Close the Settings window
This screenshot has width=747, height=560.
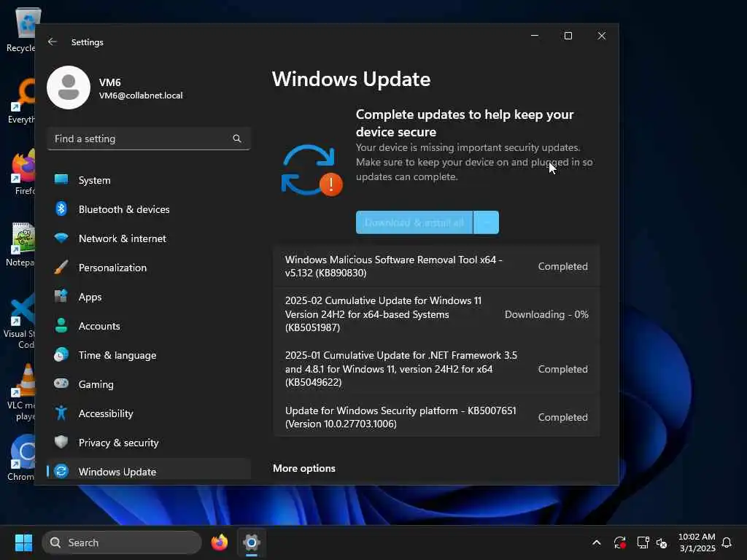click(x=602, y=36)
